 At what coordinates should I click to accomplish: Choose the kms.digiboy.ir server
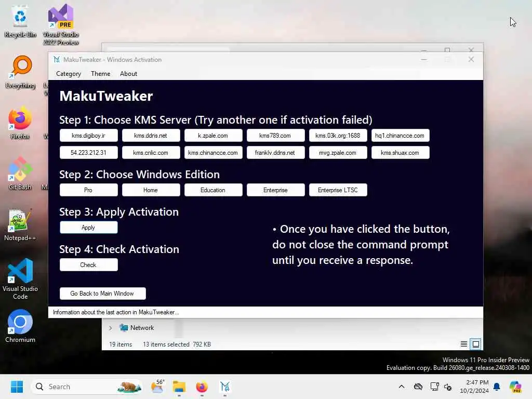88,136
